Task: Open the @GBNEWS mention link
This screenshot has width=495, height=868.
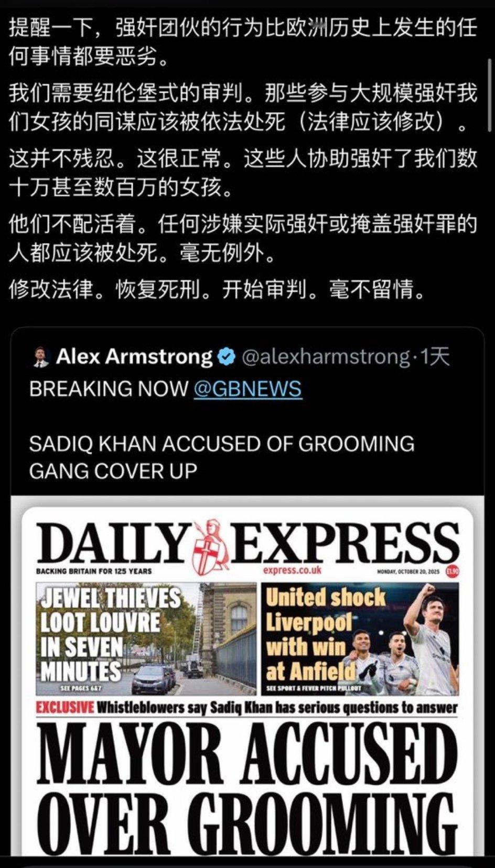Action: point(247,389)
